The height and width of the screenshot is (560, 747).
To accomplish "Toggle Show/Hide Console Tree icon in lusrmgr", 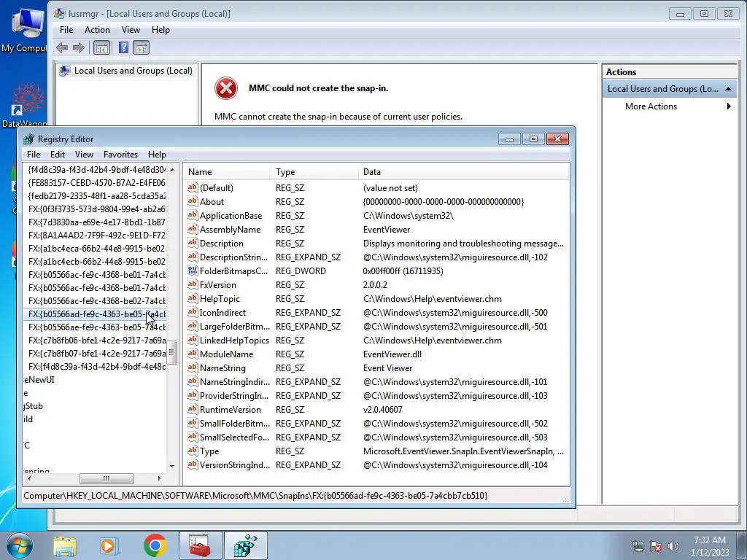I will tap(102, 47).
